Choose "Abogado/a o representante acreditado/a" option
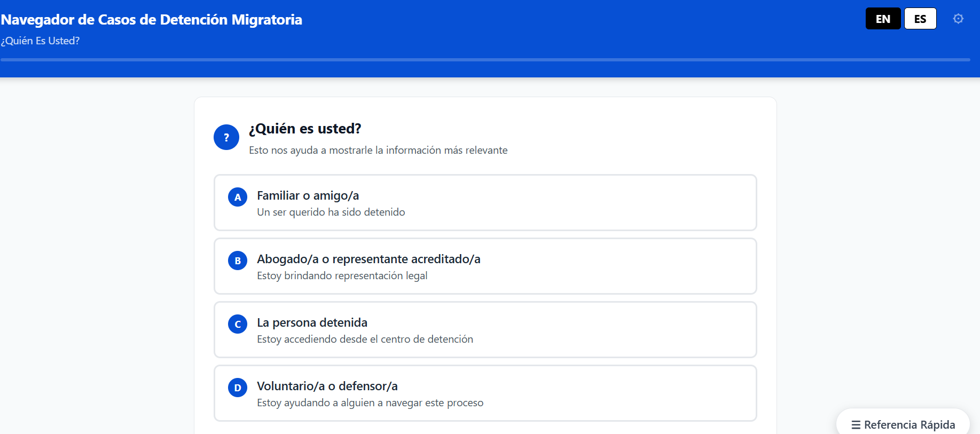 [485, 266]
